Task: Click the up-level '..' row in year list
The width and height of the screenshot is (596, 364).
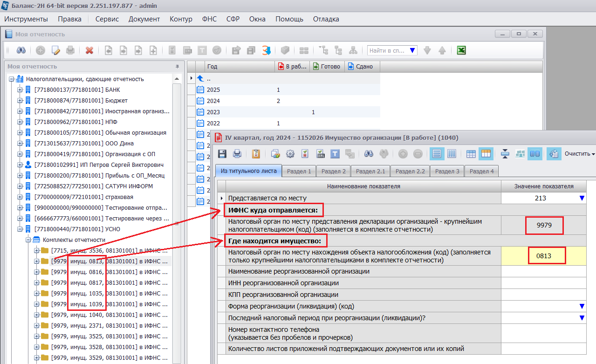Action: pyautogui.click(x=288, y=79)
